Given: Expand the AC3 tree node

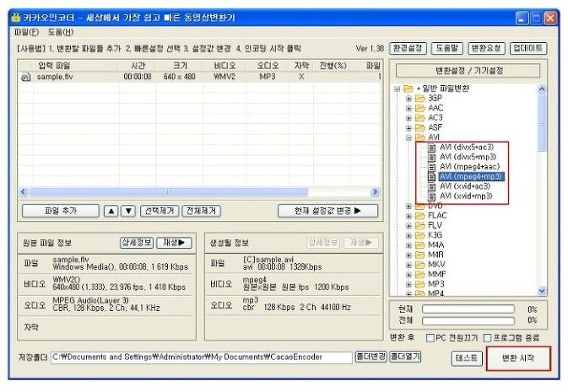Looking at the screenshot, I should tap(408, 118).
